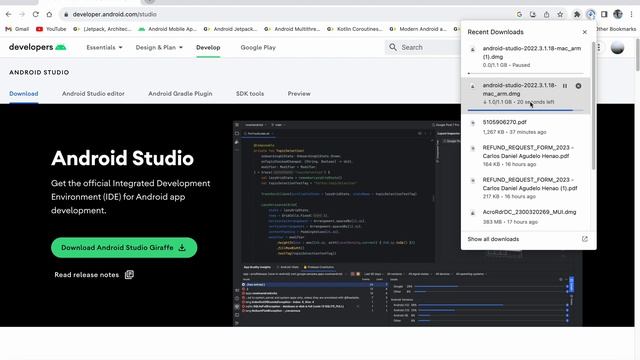Open the developers site account avatar
640x360 pixels.
pos(617,47)
